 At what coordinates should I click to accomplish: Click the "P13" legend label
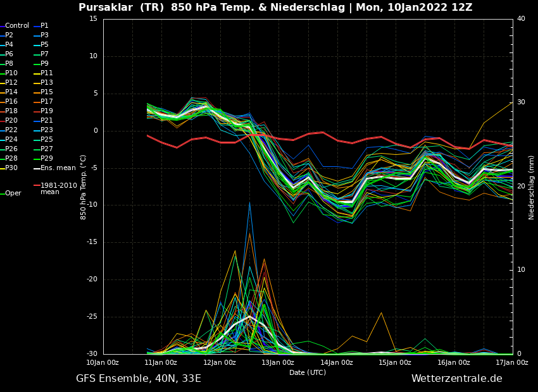coord(47,83)
